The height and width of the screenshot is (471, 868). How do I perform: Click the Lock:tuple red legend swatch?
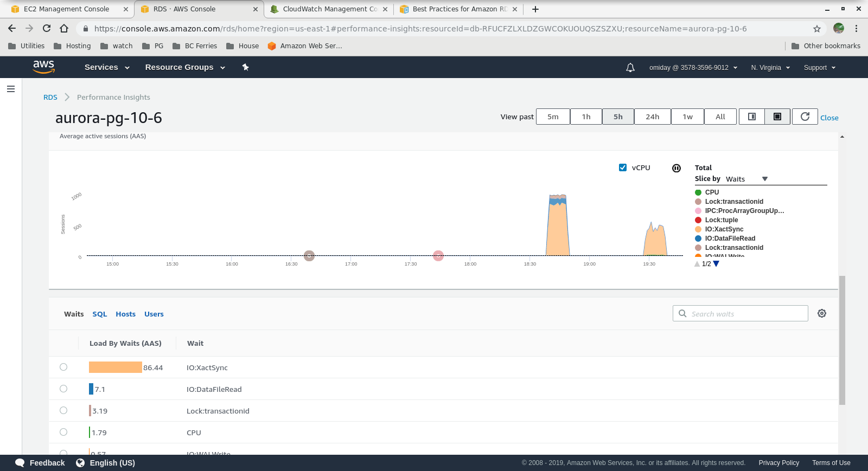coord(698,220)
